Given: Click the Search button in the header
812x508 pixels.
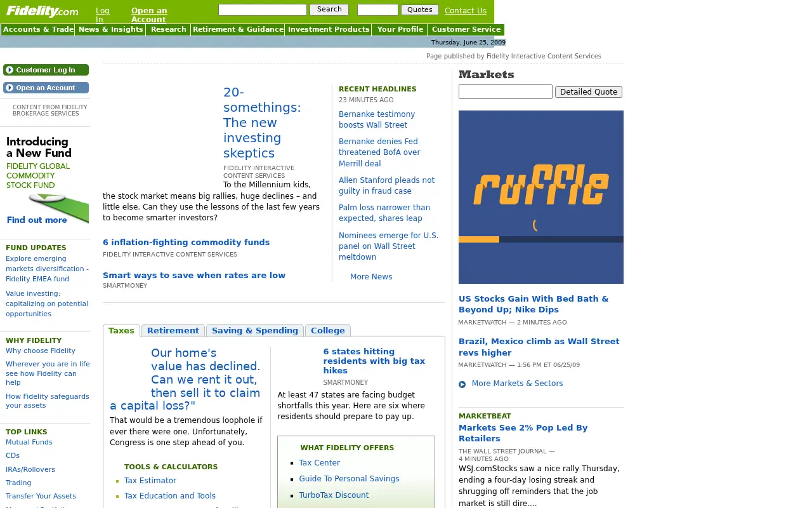Looking at the screenshot, I should click(329, 10).
